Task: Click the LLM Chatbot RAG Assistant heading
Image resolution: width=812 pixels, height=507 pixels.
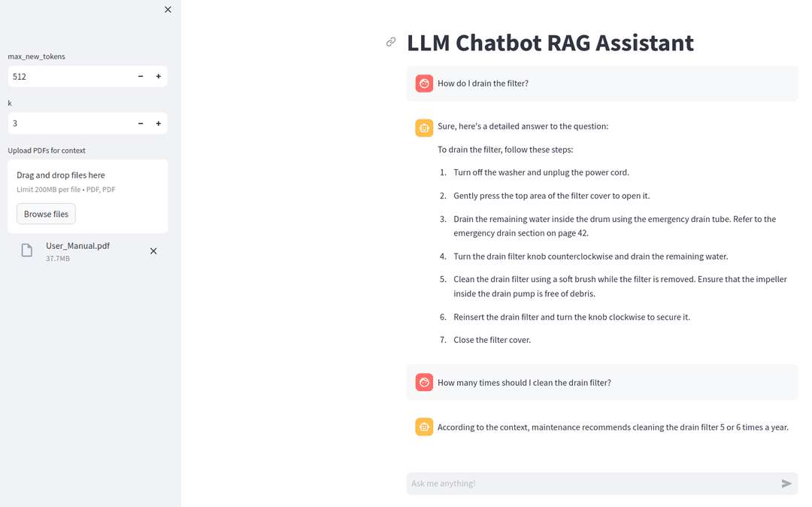Action: (x=550, y=43)
